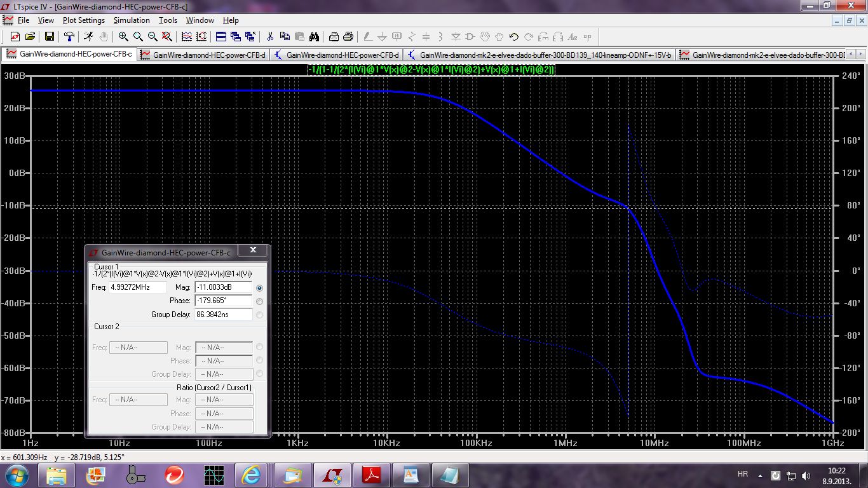Halt the simulation with the hand icon
This screenshot has width=868, height=488.
(x=103, y=37)
